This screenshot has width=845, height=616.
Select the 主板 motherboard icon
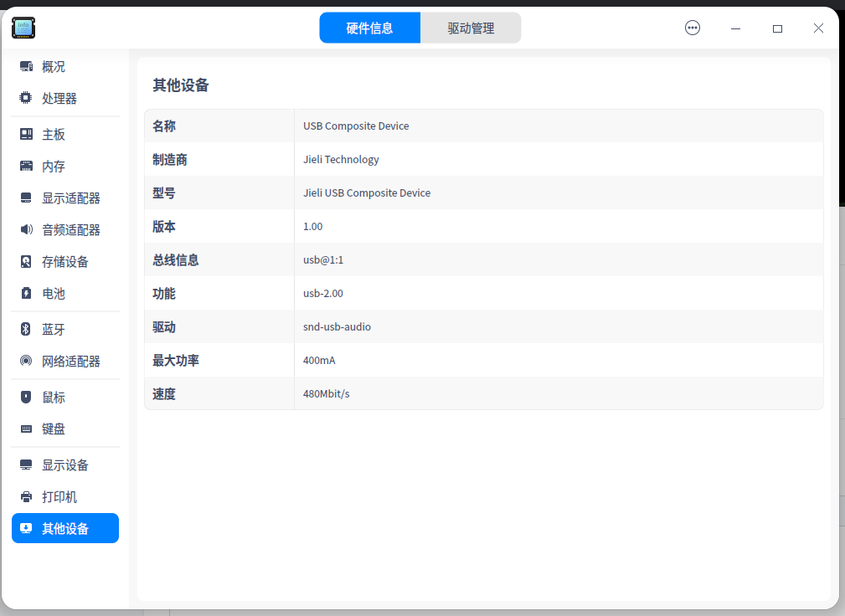coord(26,134)
